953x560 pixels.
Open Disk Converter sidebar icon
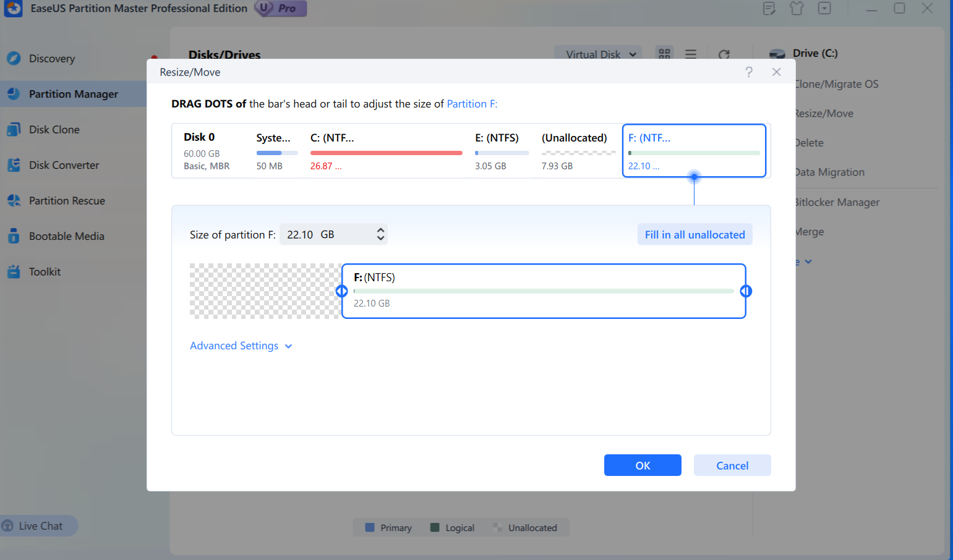click(x=14, y=165)
